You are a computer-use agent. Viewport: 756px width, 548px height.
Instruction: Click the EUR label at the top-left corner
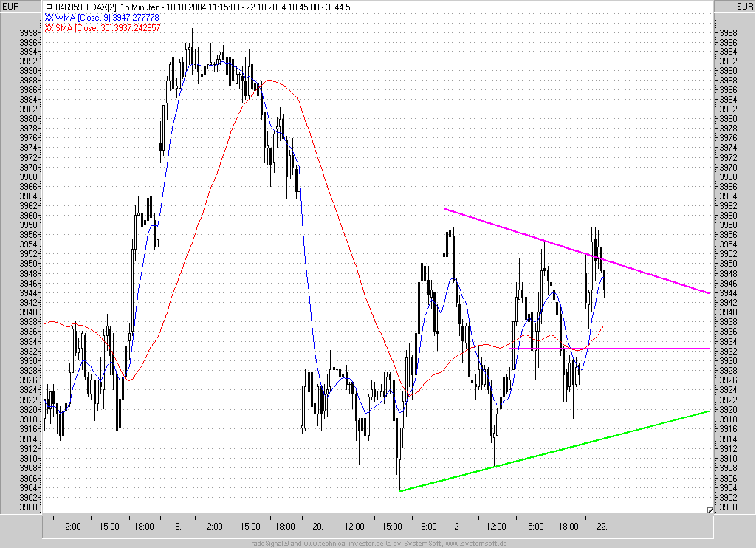pos(10,6)
